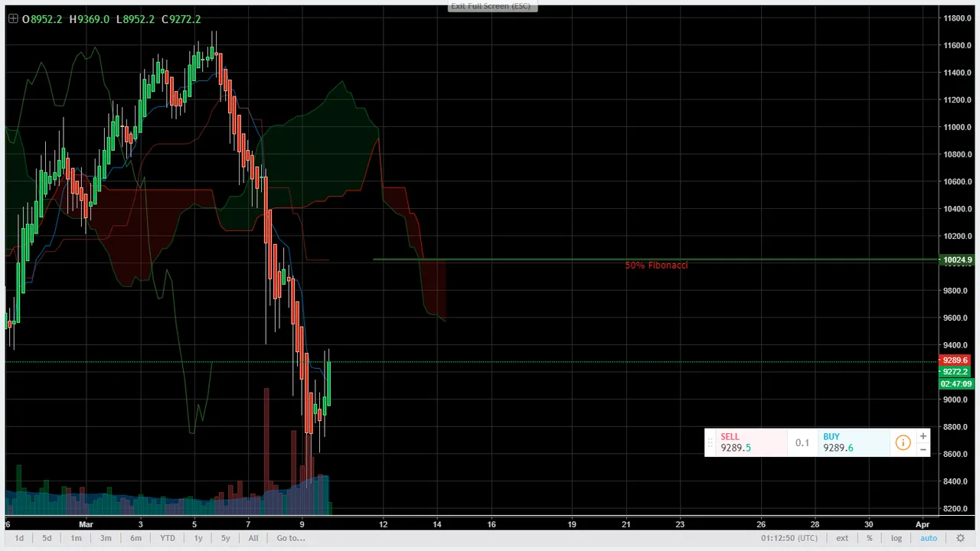Open timezone menu at 01:12:50 (UTC)
The image size is (980, 551).
pos(789,538)
